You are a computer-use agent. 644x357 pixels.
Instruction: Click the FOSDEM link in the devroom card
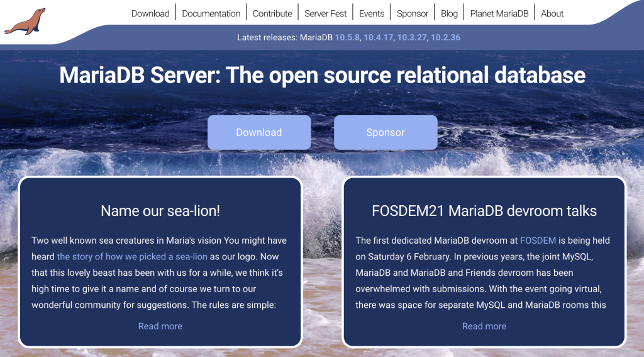point(538,241)
